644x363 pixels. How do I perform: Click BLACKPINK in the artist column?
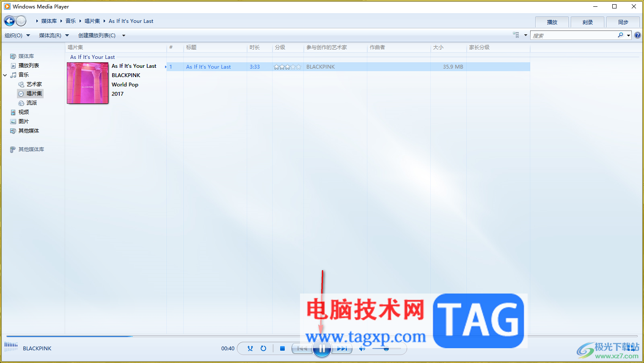point(320,67)
